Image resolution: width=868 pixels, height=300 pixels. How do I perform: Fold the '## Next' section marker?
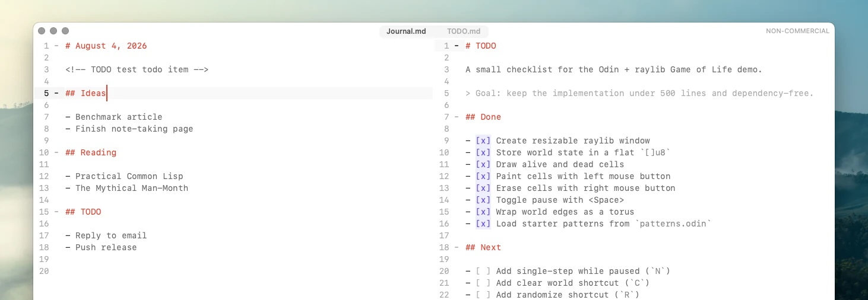pos(457,247)
